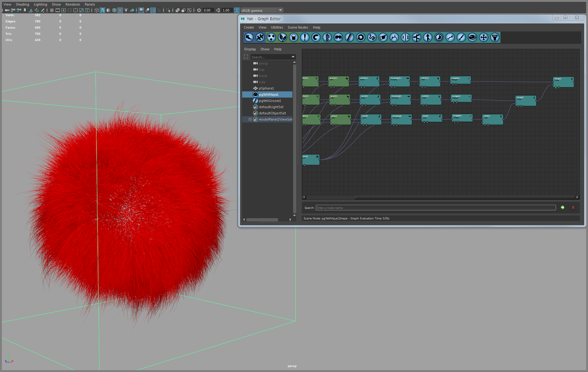Screen dimensions: 588x372
Task: Click the four-way arrows Transform node icon
Action: point(483,37)
